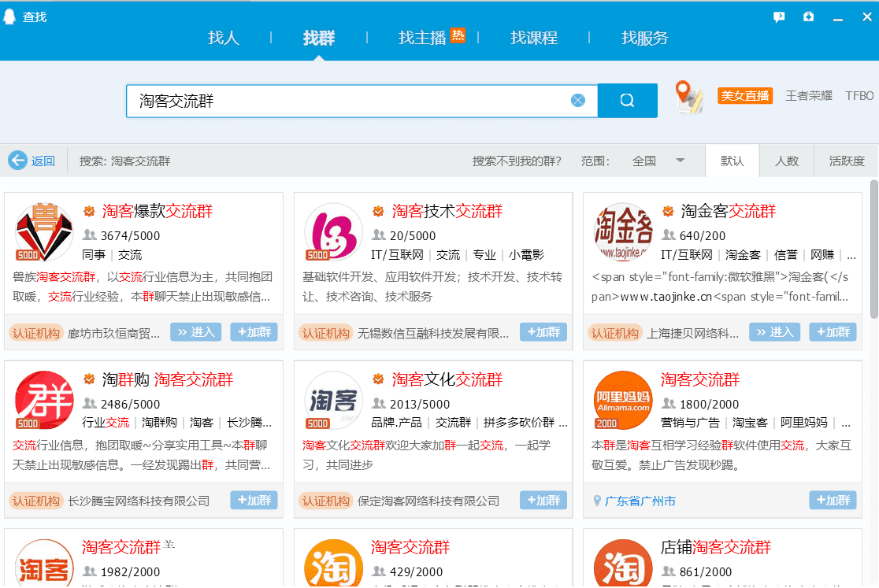879x588 pixels.
Task: Click certified badge of 淘群购 group
Action: (x=89, y=379)
